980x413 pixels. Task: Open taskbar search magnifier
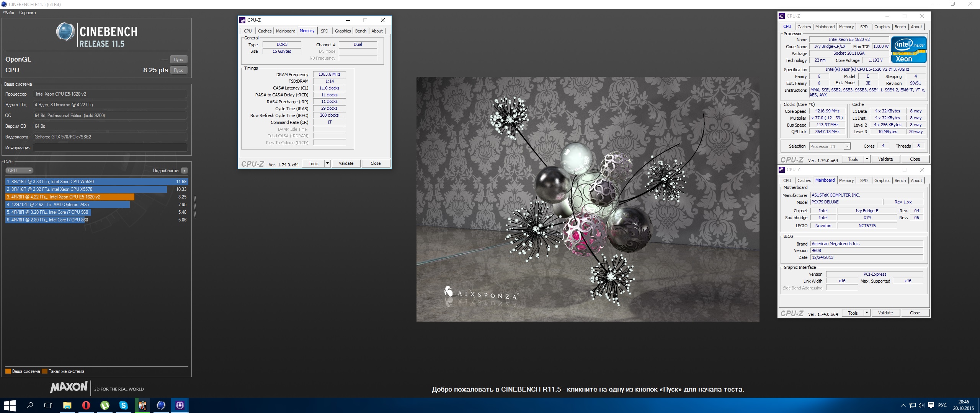pos(29,405)
